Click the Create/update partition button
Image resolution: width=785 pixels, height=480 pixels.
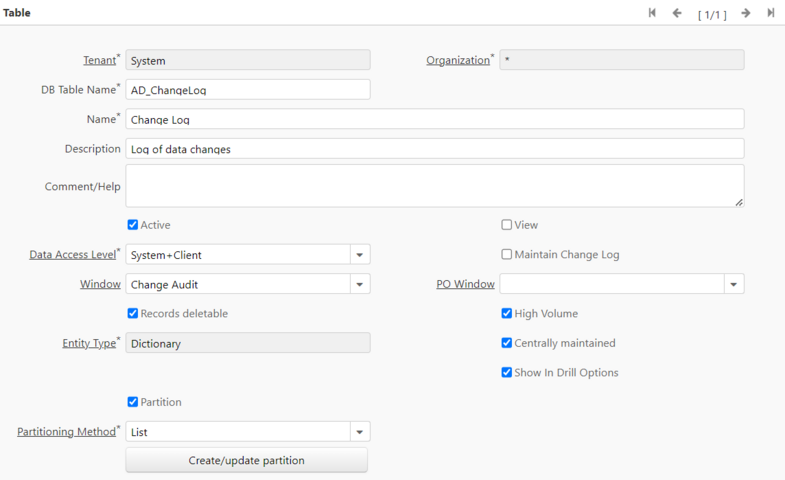click(247, 460)
